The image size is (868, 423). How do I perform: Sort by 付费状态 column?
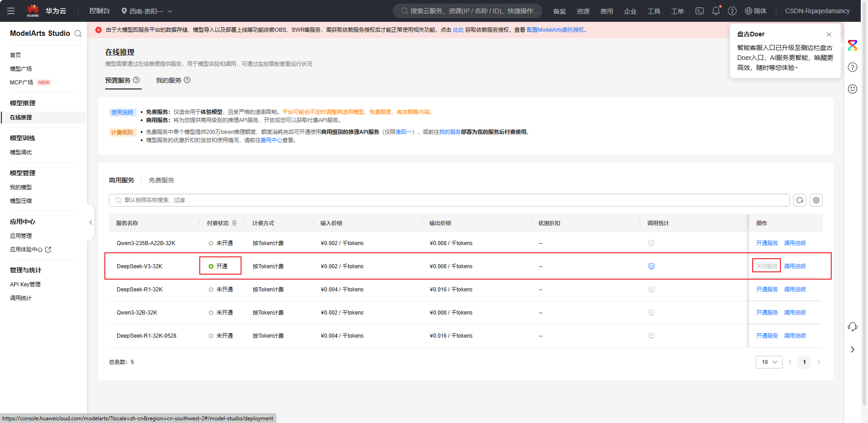coord(234,223)
